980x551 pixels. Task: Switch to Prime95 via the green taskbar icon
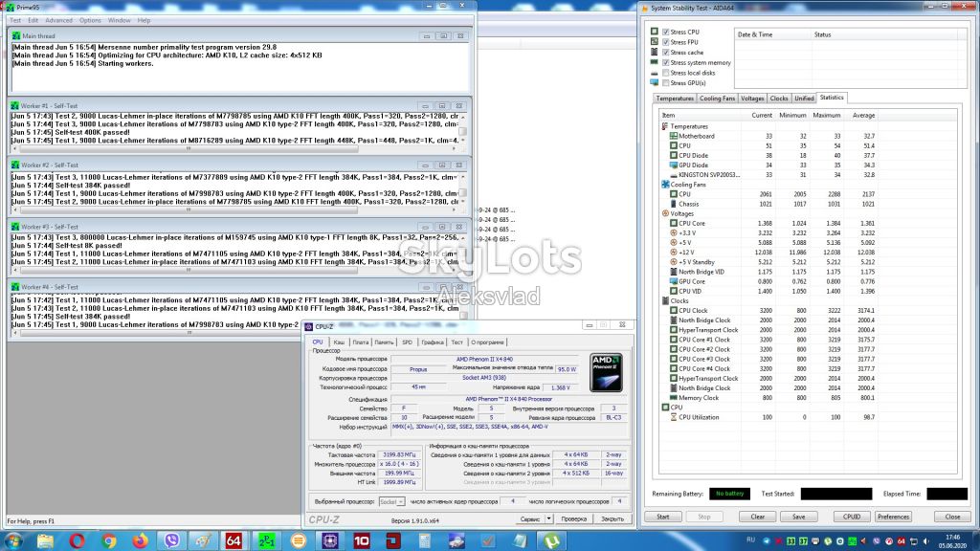point(266,540)
